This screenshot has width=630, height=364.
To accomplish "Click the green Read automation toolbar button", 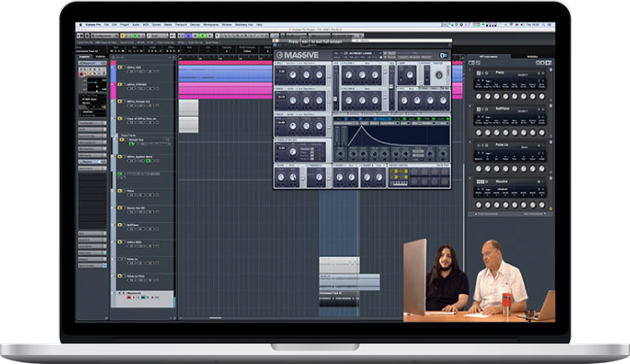I will pos(135,36).
